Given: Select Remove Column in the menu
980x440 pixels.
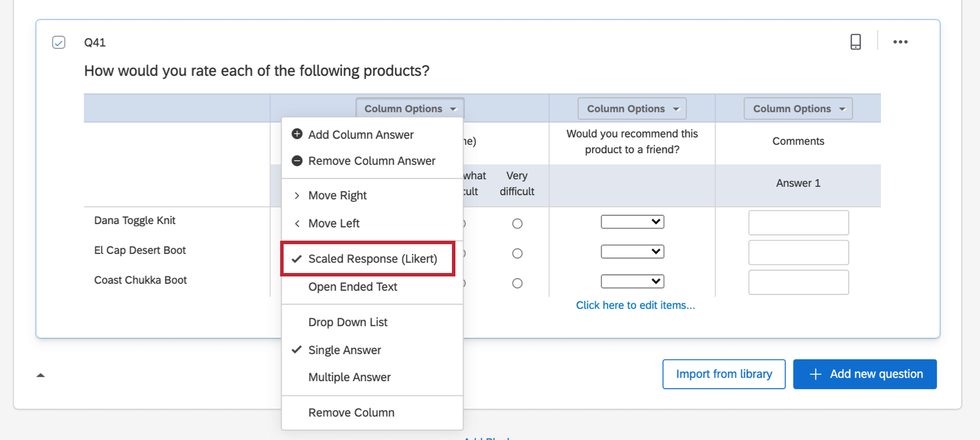Looking at the screenshot, I should click(x=351, y=412).
